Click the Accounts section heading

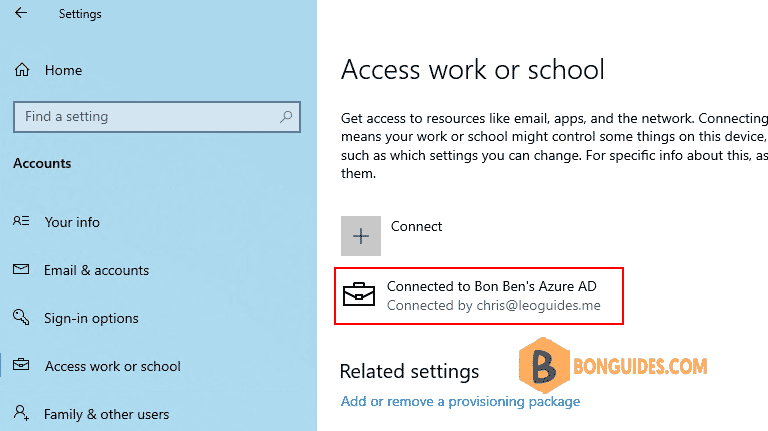click(x=42, y=163)
